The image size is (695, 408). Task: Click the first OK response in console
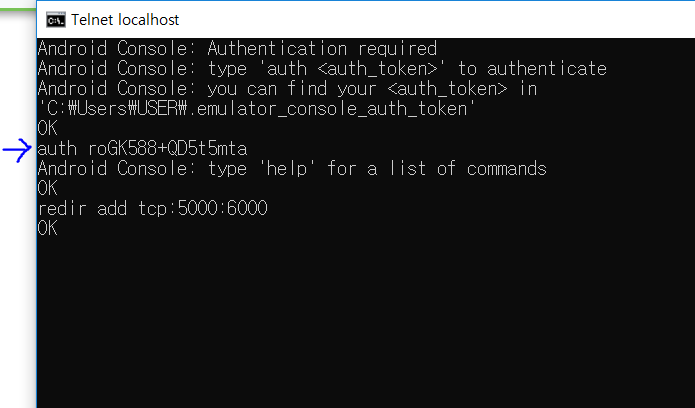click(x=47, y=128)
